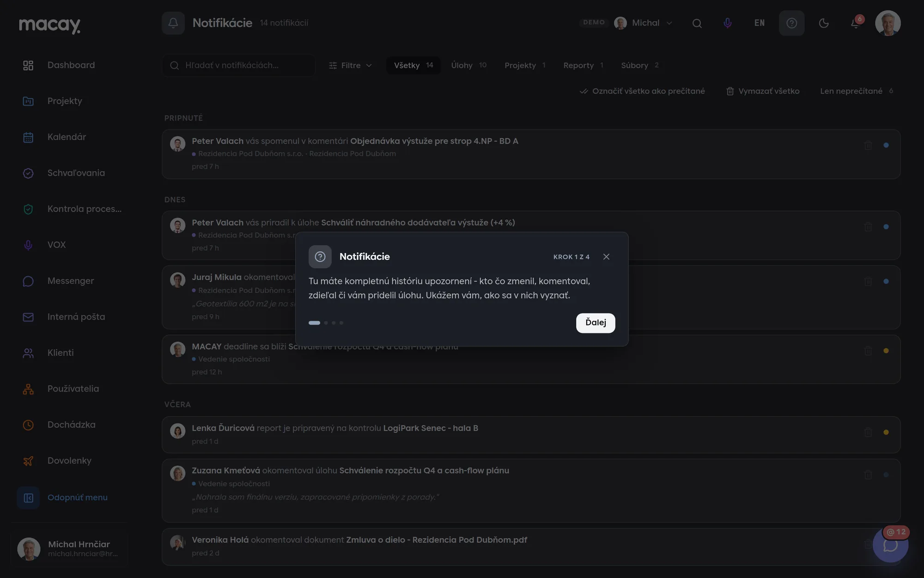Open Veronika Holá Zmluva o dielo notification
Viewport: 924px width, 578px height.
click(531, 547)
